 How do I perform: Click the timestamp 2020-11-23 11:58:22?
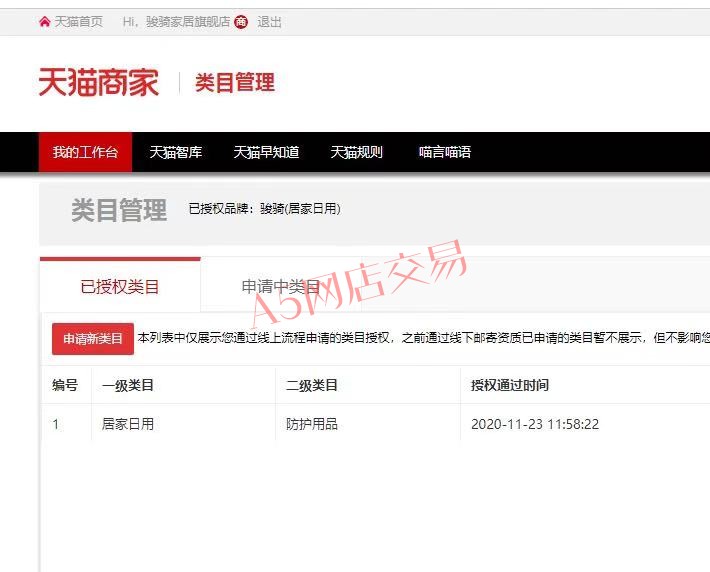pos(535,424)
